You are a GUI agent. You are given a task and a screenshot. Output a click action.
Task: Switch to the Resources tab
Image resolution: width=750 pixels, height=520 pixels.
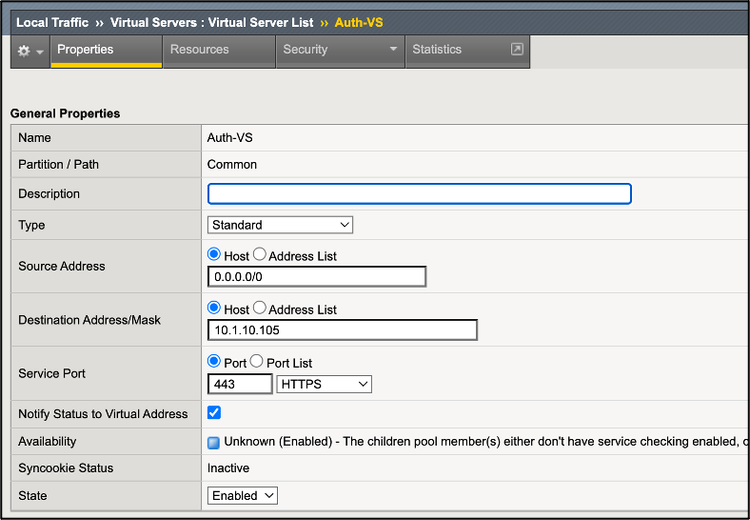199,49
